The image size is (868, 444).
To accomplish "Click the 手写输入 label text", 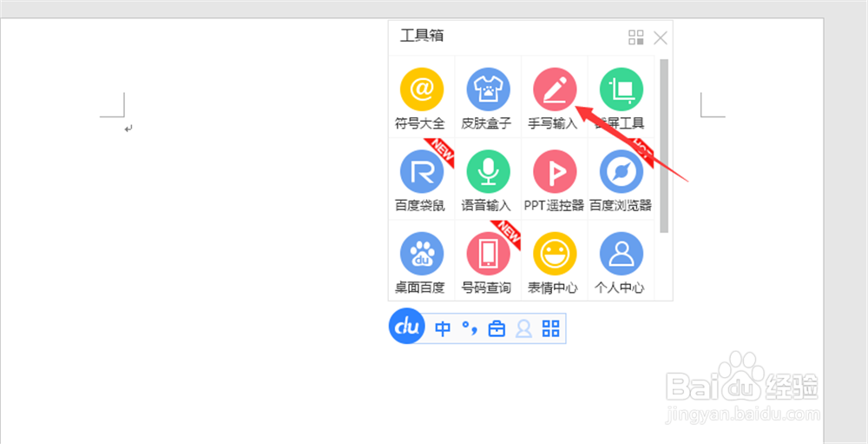I will [552, 123].
